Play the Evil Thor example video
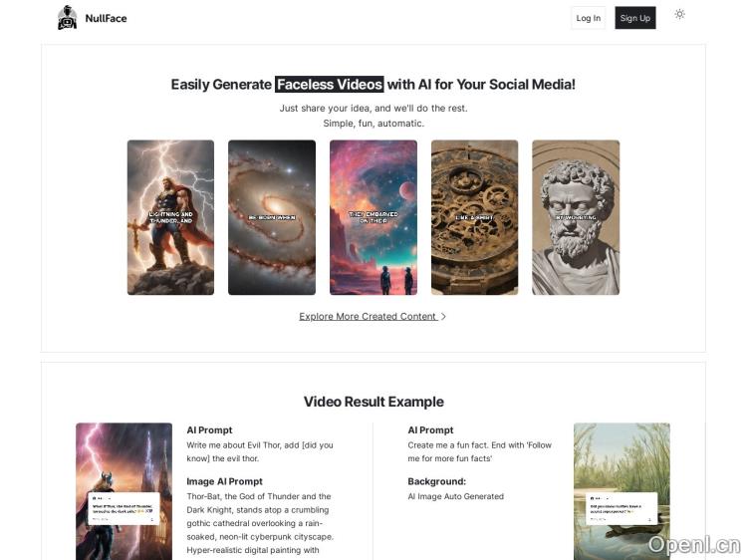747x560 pixels. [x=124, y=491]
